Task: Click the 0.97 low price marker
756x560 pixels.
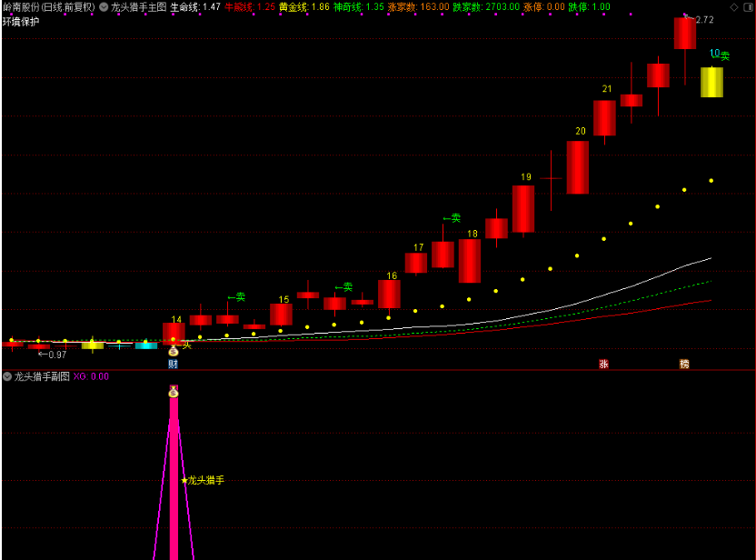Action: 53,355
